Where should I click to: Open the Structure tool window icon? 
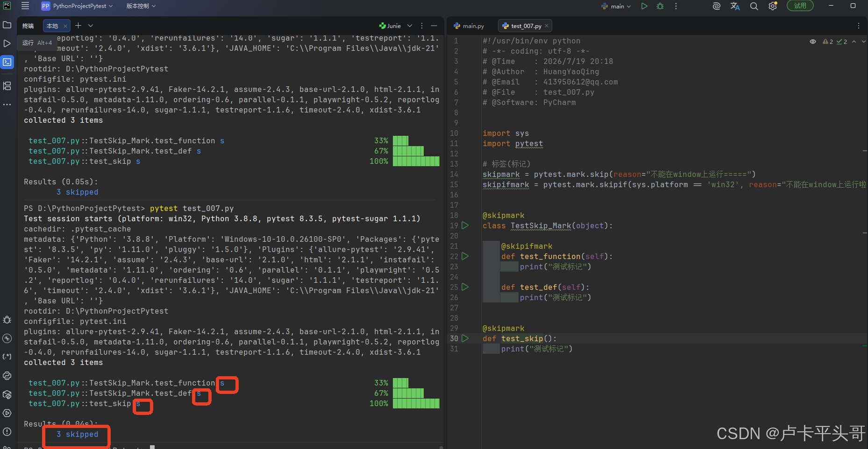[x=7, y=86]
